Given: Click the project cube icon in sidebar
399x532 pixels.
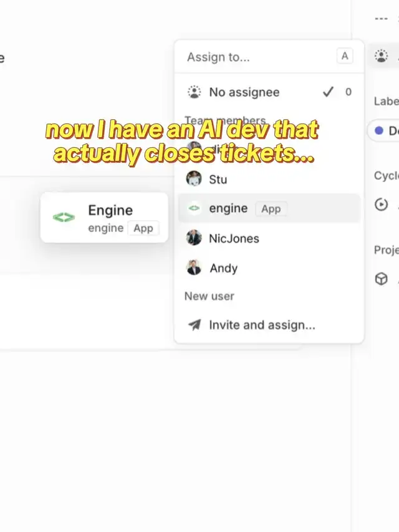Looking at the screenshot, I should click(x=381, y=279).
